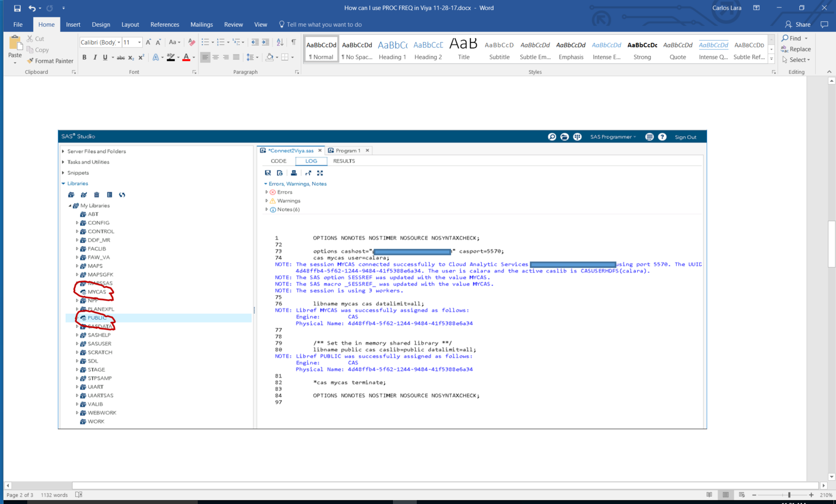Open the Select dropdown in Editing

click(x=796, y=60)
